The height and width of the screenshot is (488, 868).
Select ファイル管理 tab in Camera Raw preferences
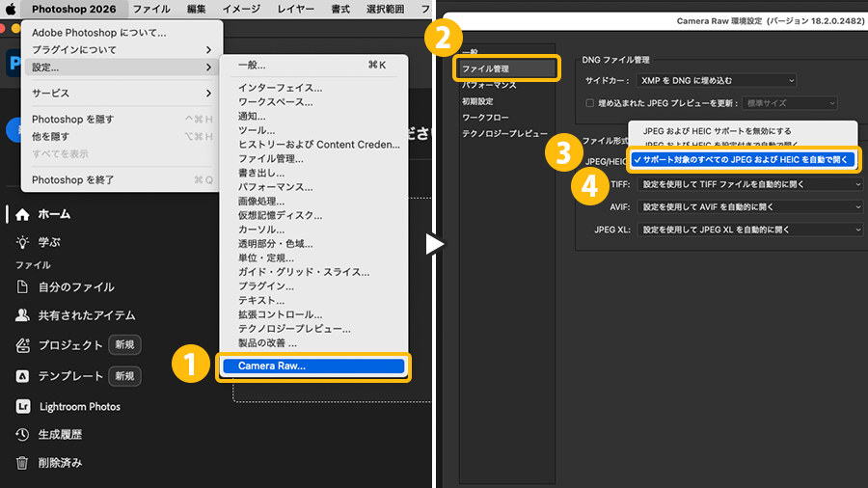[505, 68]
